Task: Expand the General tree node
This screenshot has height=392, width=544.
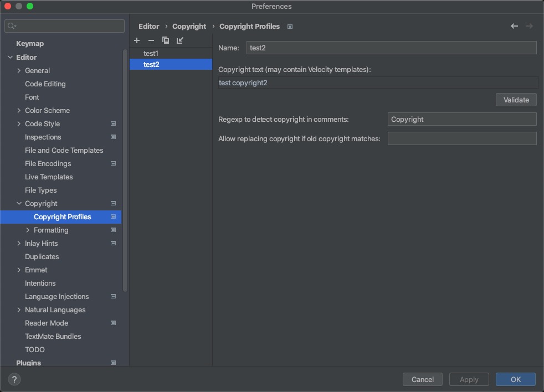Action: coord(19,70)
